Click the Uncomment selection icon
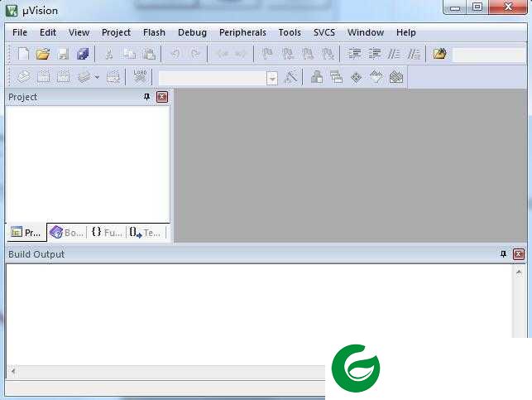The width and height of the screenshot is (532, 400). click(414, 54)
